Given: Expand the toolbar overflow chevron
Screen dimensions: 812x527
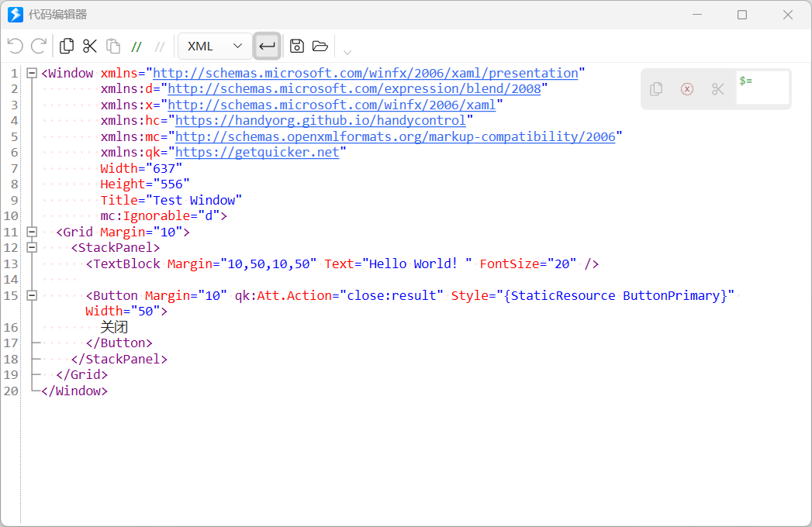Looking at the screenshot, I should point(347,52).
